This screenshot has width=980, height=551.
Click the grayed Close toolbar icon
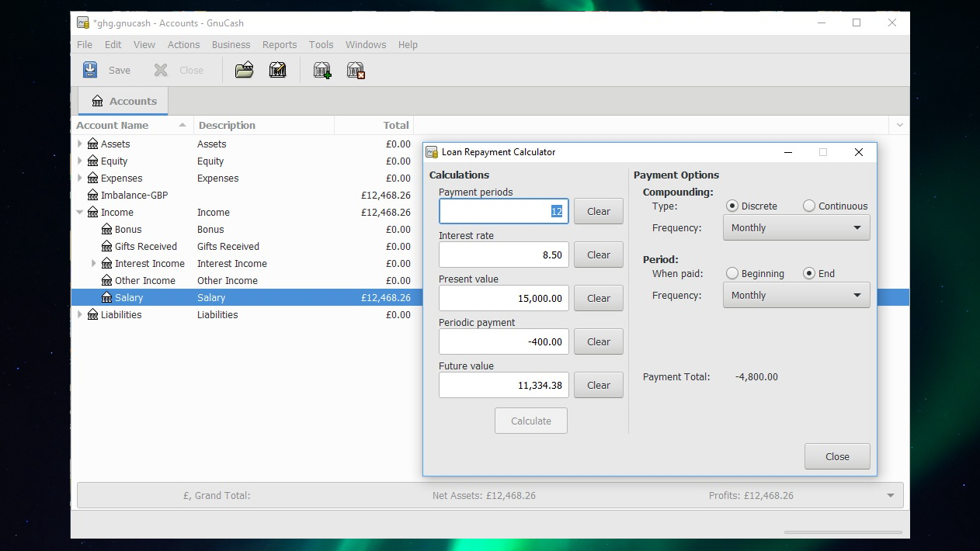(161, 70)
